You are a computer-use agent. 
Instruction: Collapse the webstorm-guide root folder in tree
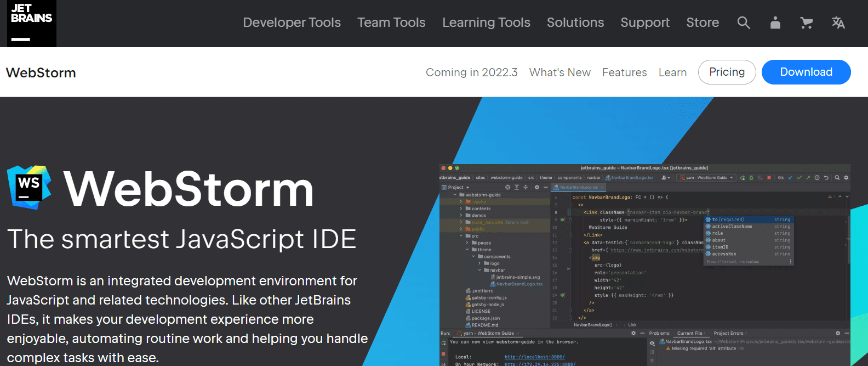pos(455,195)
